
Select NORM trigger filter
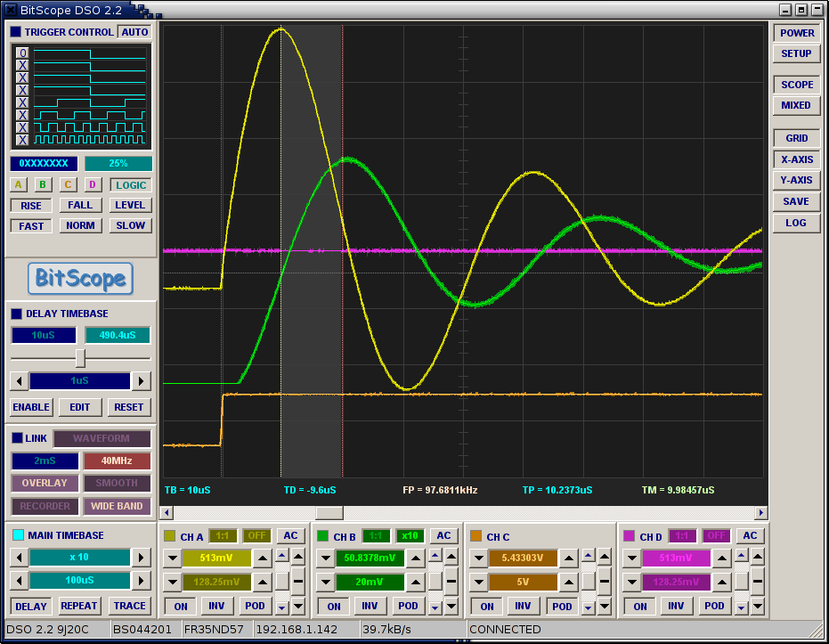(x=80, y=225)
